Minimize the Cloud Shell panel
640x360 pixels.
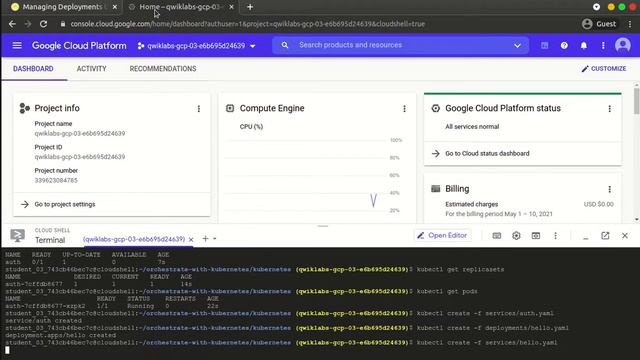coord(585,237)
